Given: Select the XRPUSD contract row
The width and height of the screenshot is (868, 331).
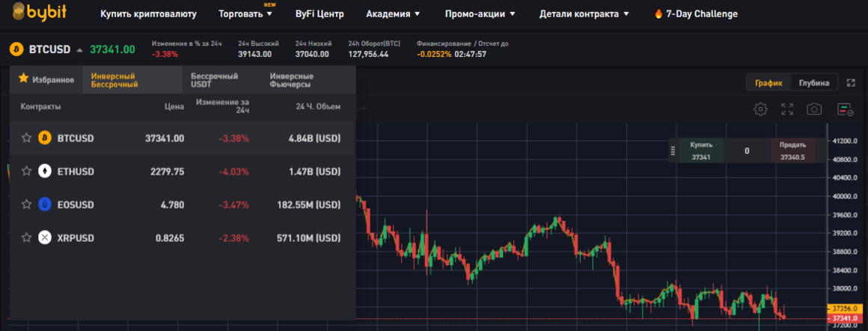Looking at the screenshot, I should 182,238.
